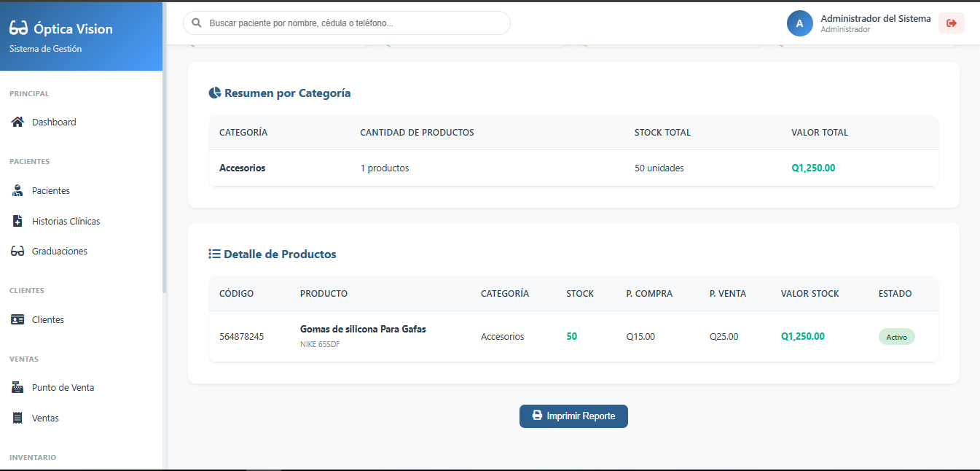
Task: Select product Gomas de silicona Para Gafas
Action: [x=363, y=329]
